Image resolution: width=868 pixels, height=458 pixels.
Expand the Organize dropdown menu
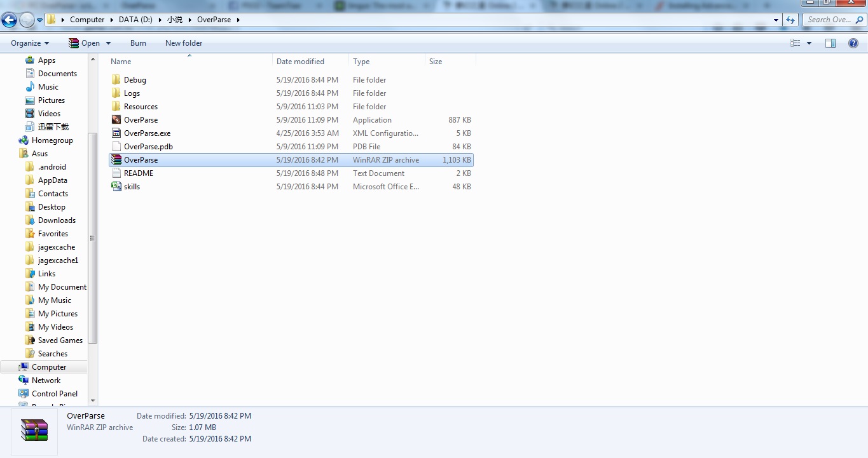(x=30, y=43)
